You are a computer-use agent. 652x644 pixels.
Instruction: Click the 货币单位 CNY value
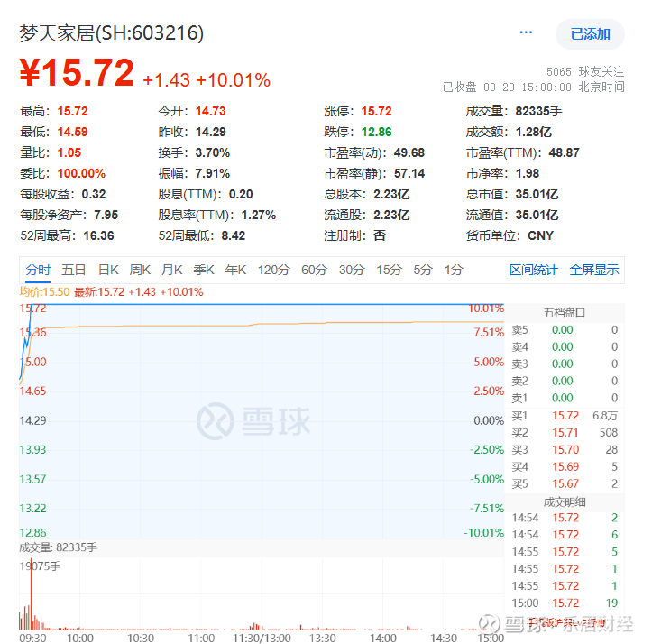click(540, 236)
